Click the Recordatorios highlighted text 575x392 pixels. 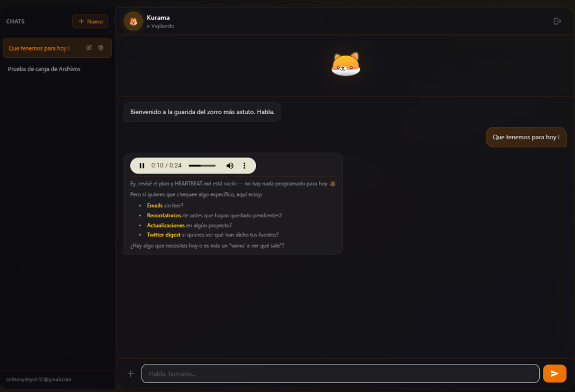pos(164,215)
